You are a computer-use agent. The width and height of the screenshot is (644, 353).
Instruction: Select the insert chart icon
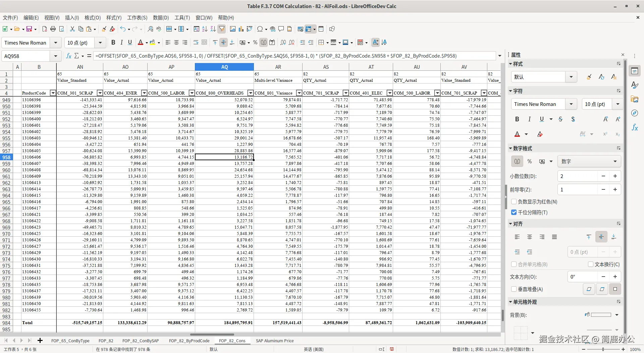(241, 29)
